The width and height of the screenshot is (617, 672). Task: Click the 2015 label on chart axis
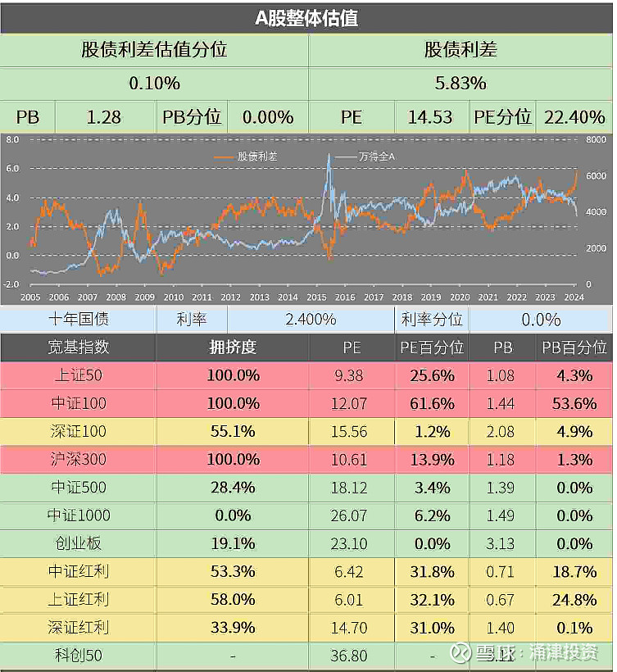[x=315, y=297]
